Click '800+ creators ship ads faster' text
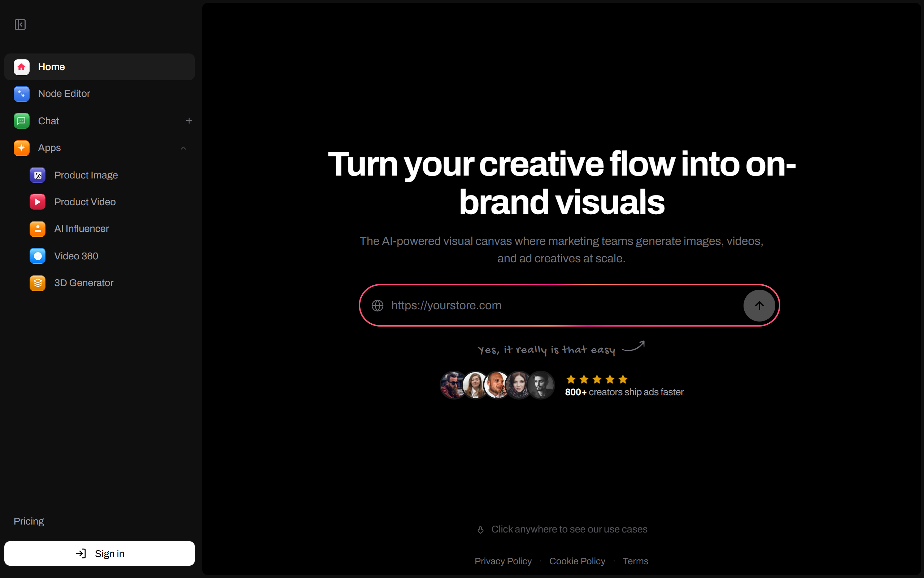 [x=624, y=392]
